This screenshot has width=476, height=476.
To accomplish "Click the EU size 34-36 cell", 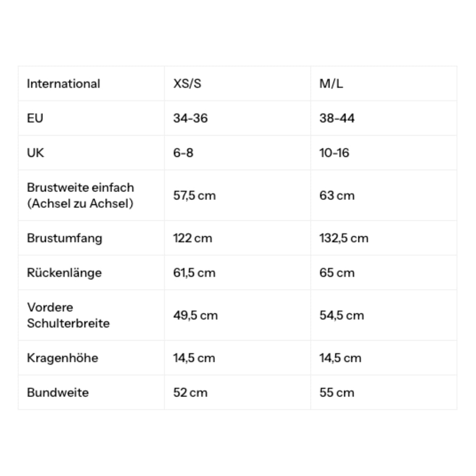I will [x=190, y=118].
